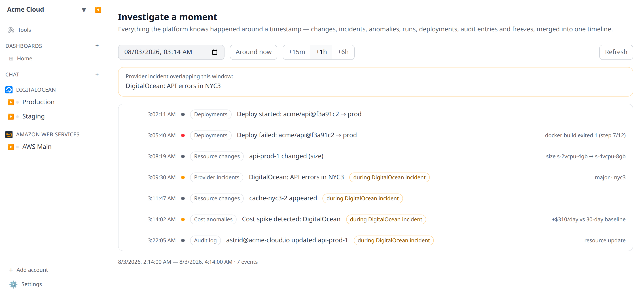The height and width of the screenshot is (295, 644).
Task: Click the provider incident banner text
Action: [173, 86]
